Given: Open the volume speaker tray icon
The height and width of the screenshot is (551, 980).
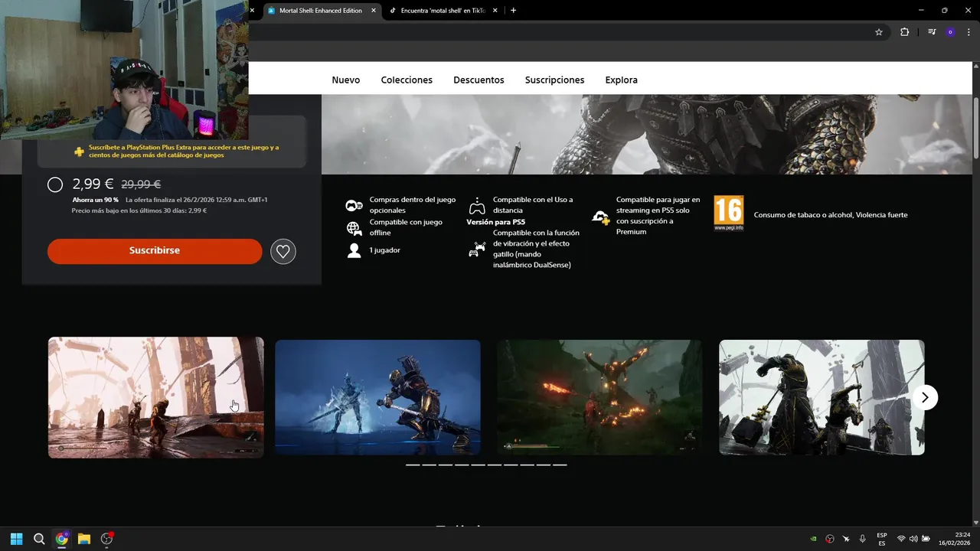Looking at the screenshot, I should point(913,539).
